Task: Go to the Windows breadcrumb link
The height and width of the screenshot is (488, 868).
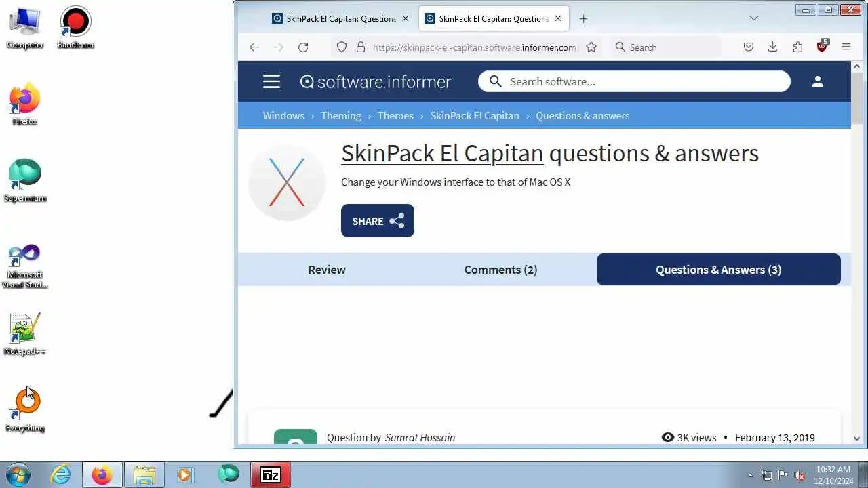Action: 283,115
